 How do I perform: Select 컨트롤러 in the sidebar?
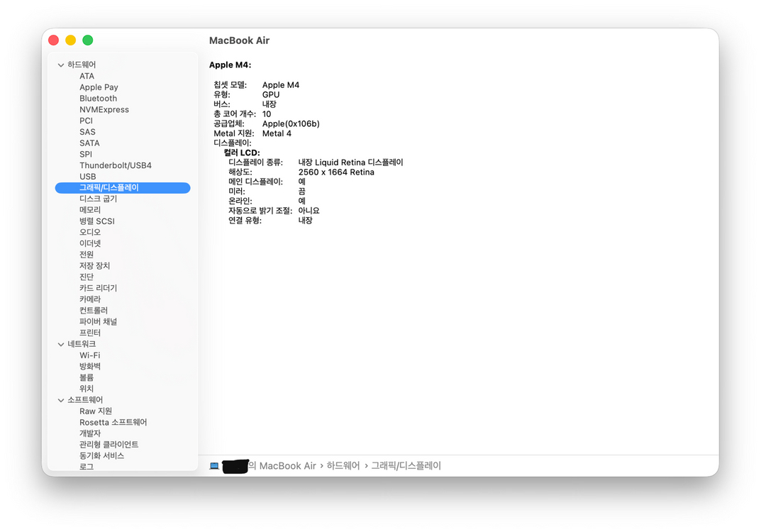(94, 311)
